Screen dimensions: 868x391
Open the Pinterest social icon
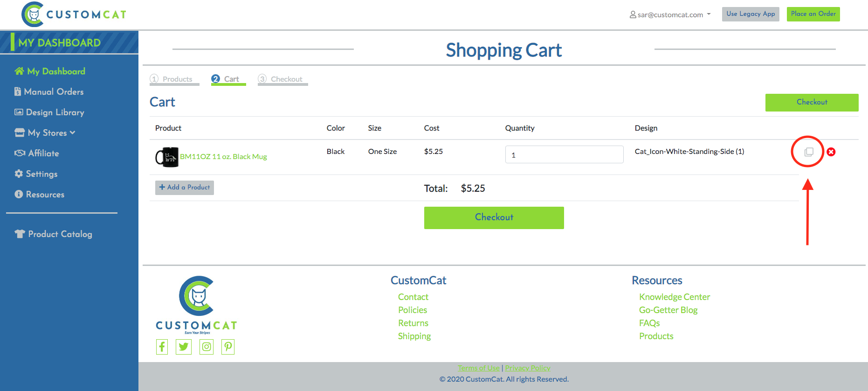point(228,347)
